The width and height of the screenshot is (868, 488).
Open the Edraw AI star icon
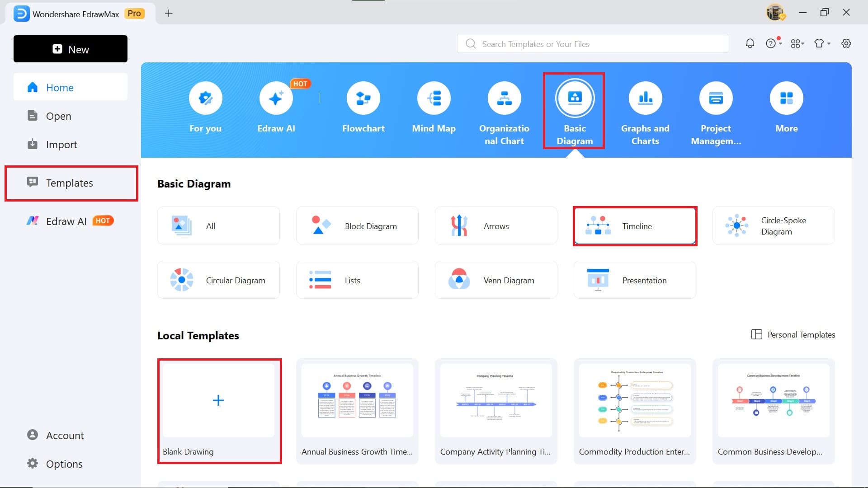point(276,98)
